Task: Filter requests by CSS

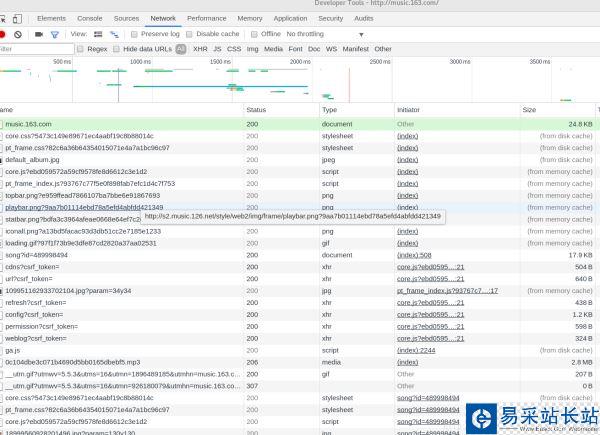Action: click(x=234, y=49)
